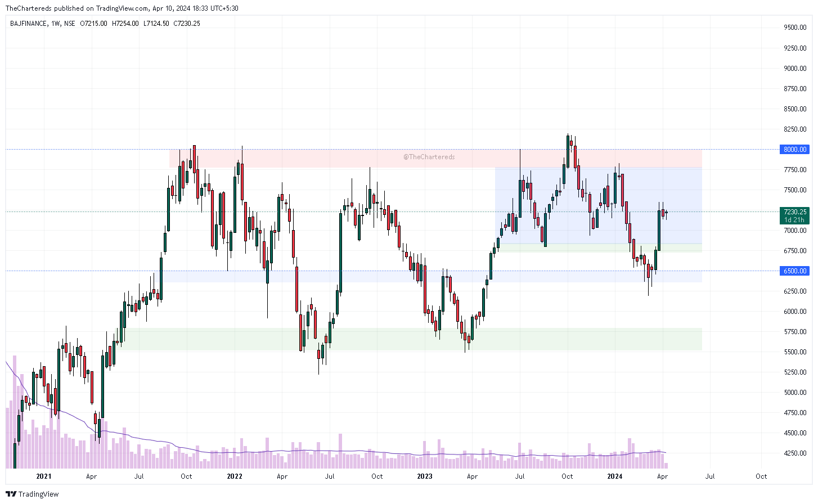
Task: Click the close value C7230.25
Action: click(187, 24)
